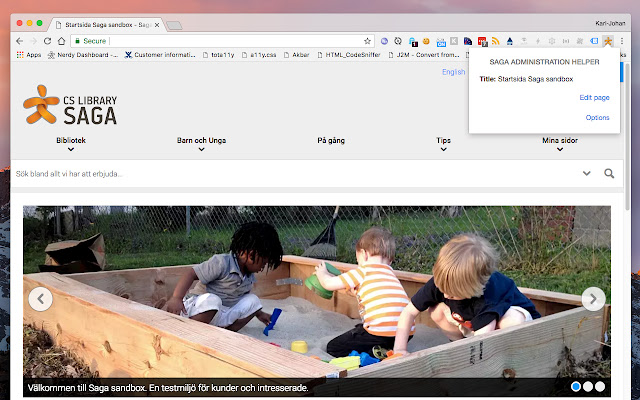Click the CS Library Saga logo
This screenshot has height=400, width=640.
(70, 105)
